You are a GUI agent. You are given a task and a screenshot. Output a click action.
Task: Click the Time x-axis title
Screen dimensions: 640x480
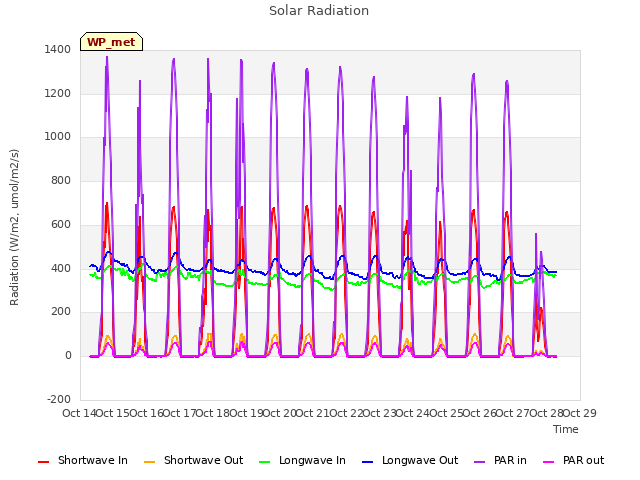tap(566, 429)
